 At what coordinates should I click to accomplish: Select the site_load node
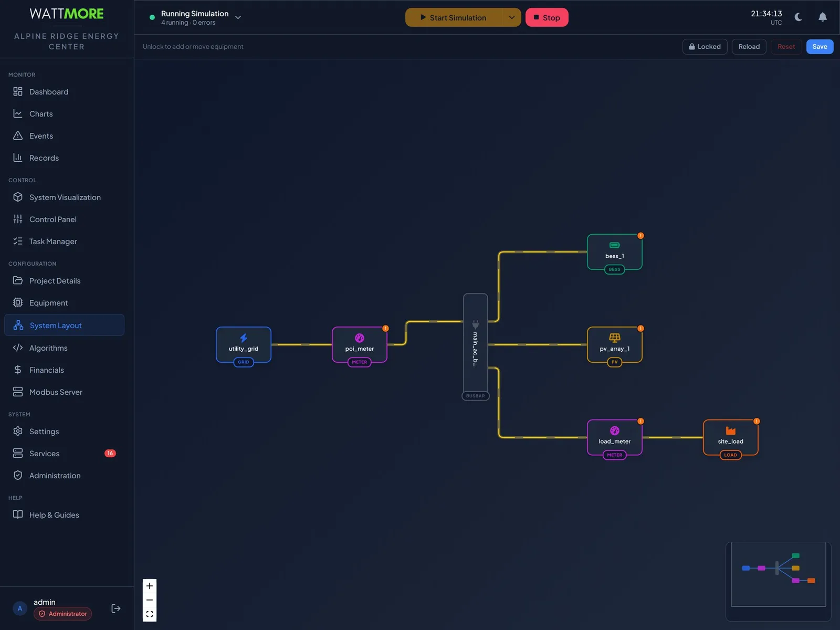click(x=731, y=437)
